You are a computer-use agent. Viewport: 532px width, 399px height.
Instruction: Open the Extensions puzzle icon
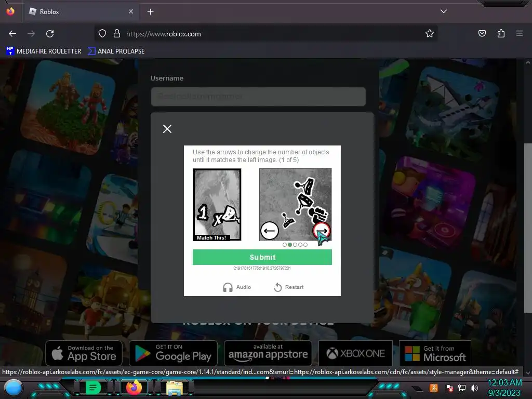[x=501, y=33]
